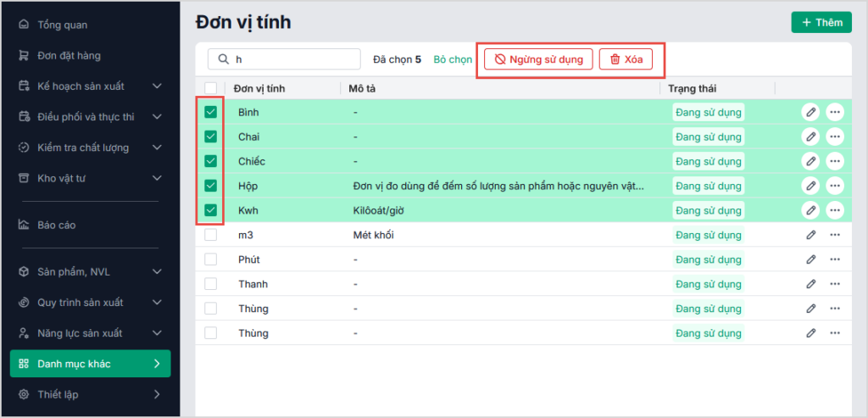This screenshot has width=868, height=418.
Task: Expand the Kho vật tư chevron
Action: pyautogui.click(x=157, y=178)
